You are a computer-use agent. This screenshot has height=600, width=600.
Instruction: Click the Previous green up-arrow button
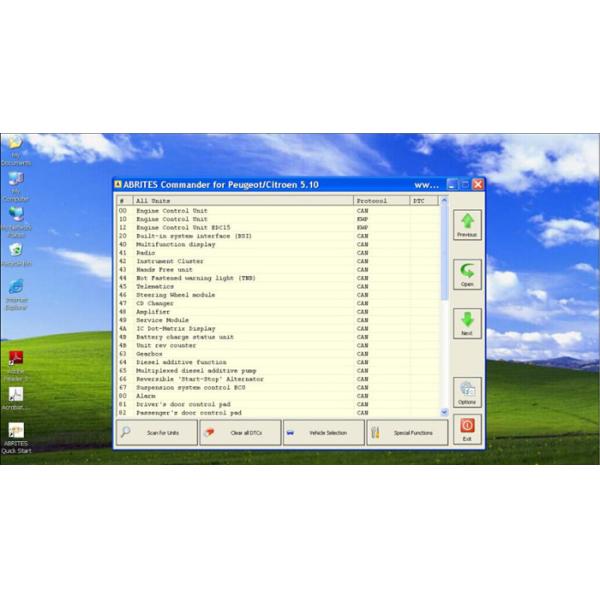[x=466, y=224]
